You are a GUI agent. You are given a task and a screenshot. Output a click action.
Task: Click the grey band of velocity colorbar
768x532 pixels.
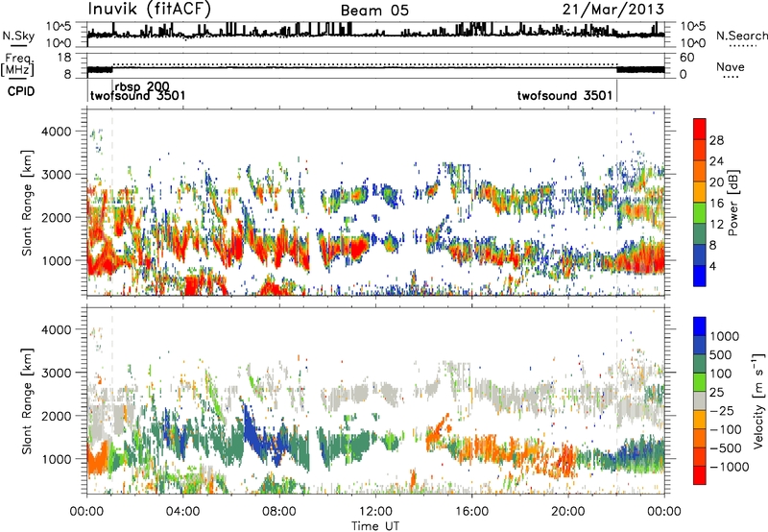700,401
